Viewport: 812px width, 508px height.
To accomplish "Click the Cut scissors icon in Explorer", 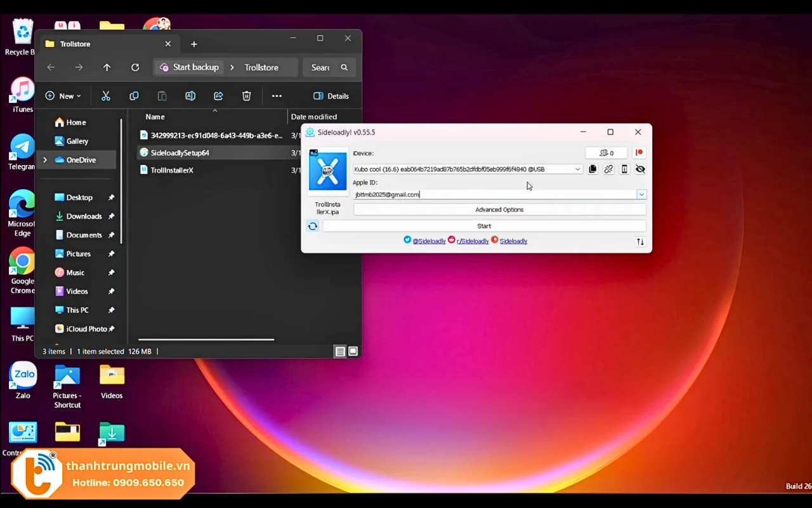I will 106,96.
